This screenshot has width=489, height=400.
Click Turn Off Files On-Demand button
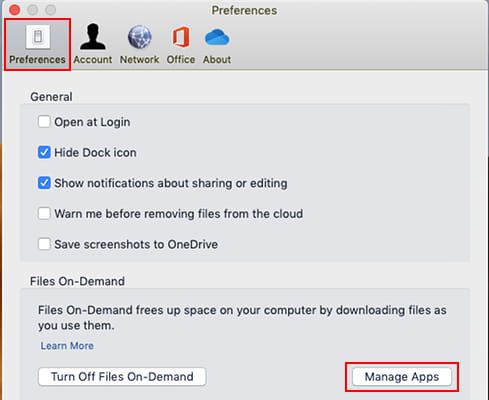click(x=122, y=377)
